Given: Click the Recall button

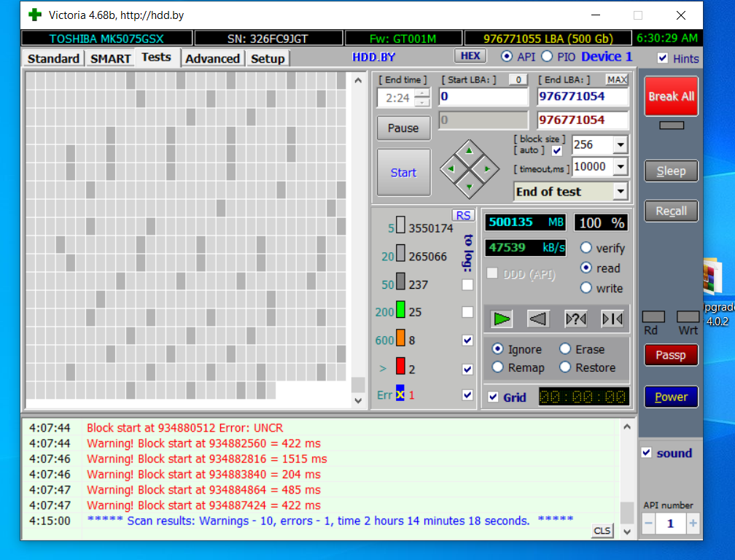Looking at the screenshot, I should 672,211.
